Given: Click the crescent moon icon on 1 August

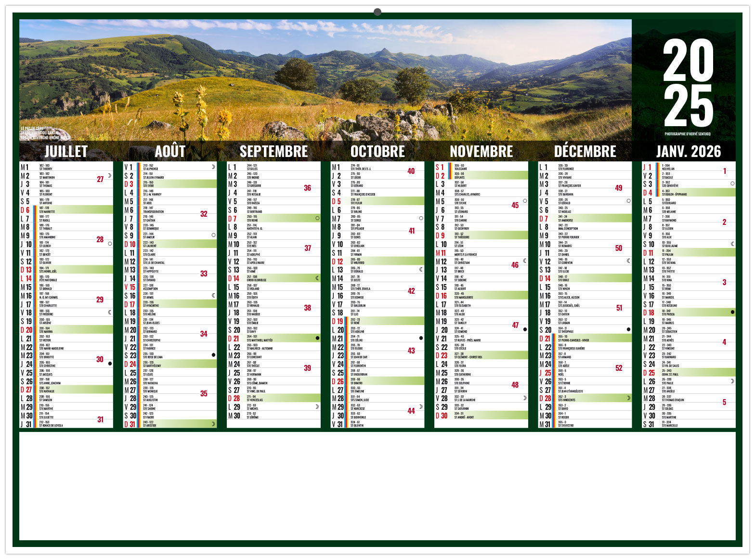Looking at the screenshot, I should tap(213, 167).
